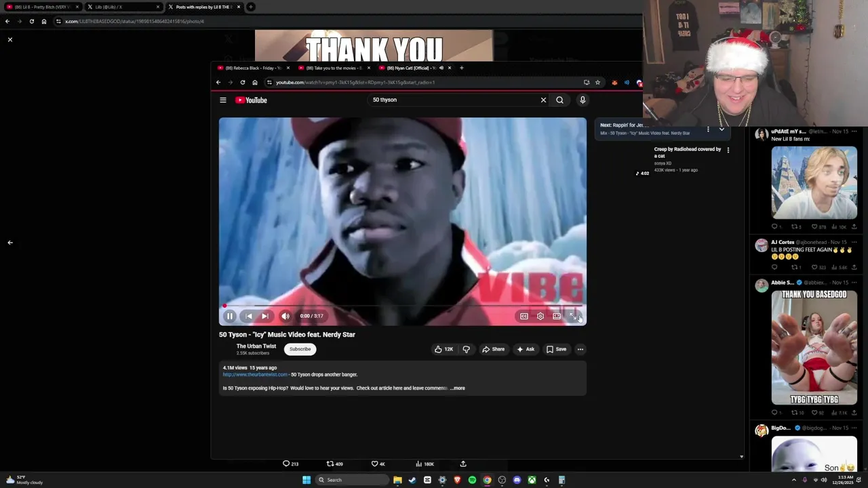Image resolution: width=868 pixels, height=488 pixels.
Task: Start voice search with microphone
Action: [x=583, y=100]
